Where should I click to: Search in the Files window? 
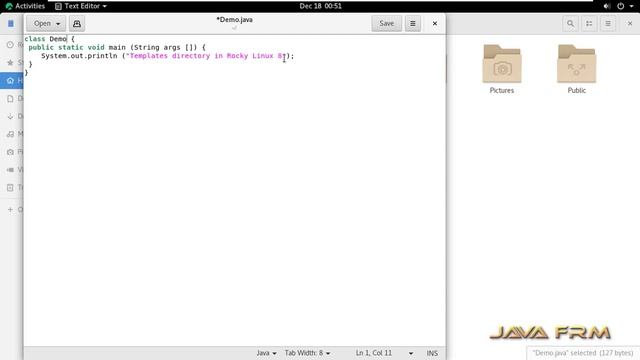pyautogui.click(x=570, y=24)
